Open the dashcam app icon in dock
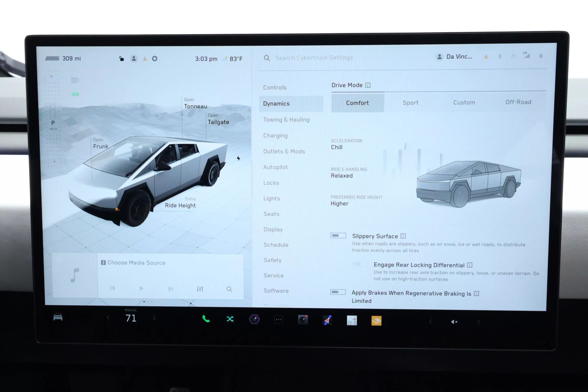 [303, 320]
